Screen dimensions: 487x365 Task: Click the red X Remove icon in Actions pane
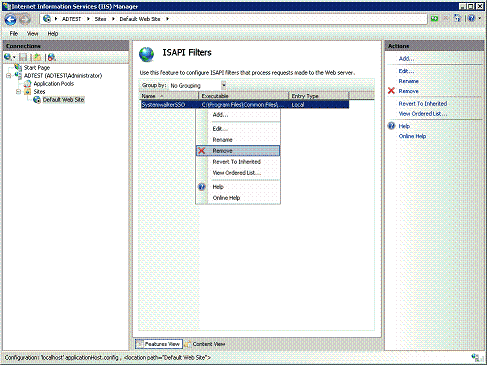[391, 91]
